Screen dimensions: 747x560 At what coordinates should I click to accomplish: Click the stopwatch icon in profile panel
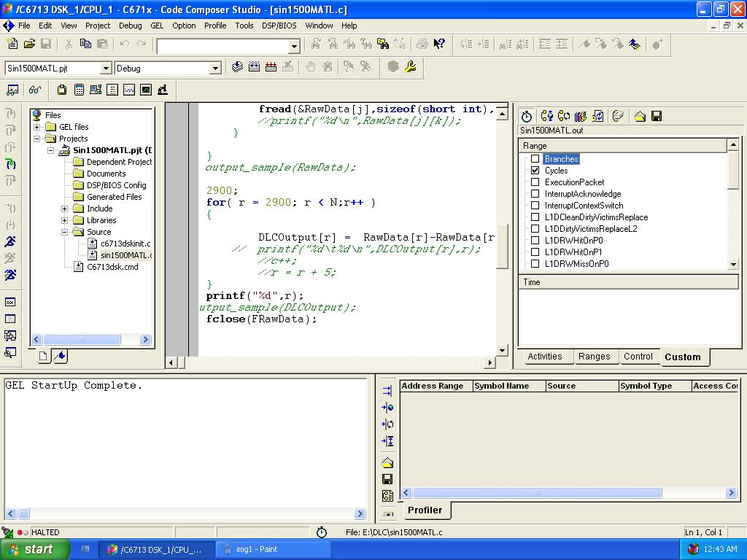527,116
